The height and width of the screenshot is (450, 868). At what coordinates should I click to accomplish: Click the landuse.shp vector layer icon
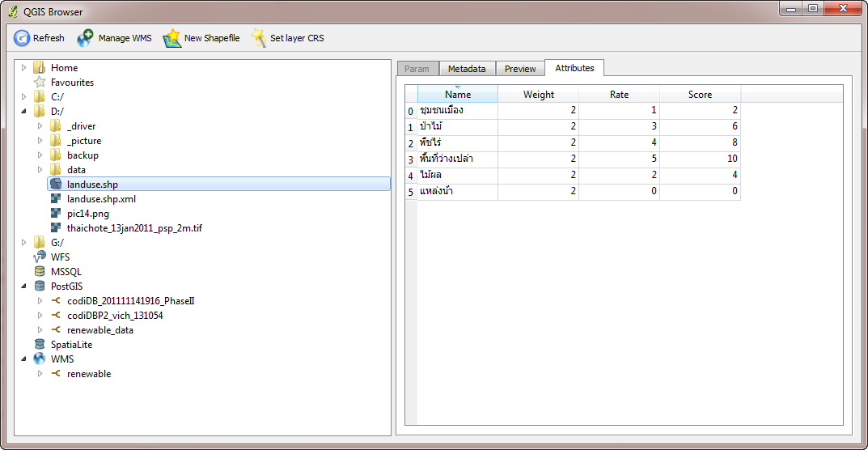55,184
